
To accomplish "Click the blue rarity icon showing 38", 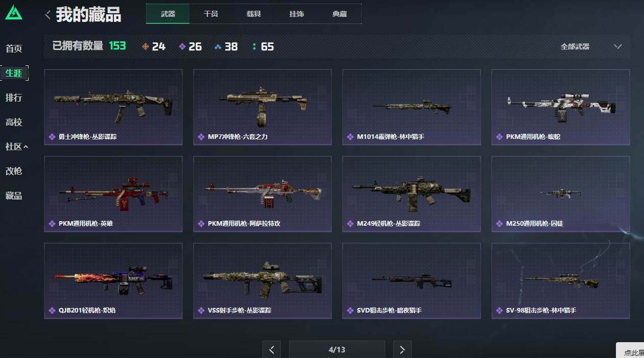I will tap(218, 46).
